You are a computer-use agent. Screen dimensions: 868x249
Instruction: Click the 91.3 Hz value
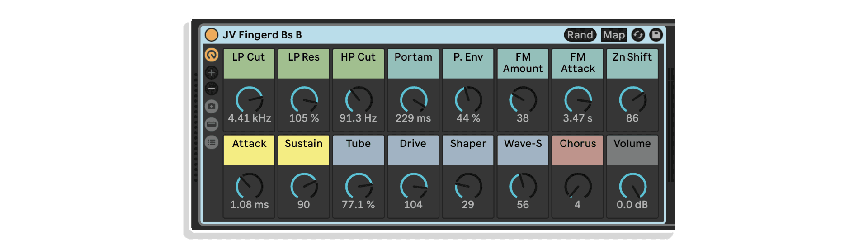pyautogui.click(x=359, y=118)
